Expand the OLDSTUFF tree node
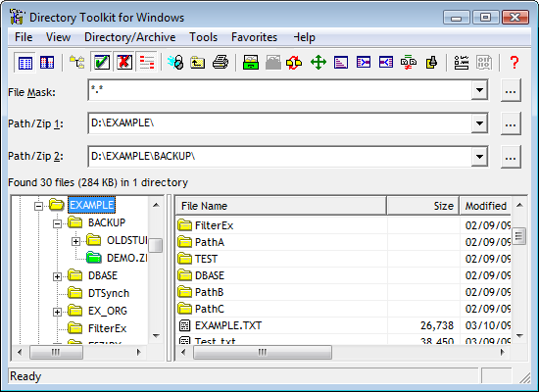Image resolution: width=539 pixels, height=392 pixels. click(x=76, y=241)
